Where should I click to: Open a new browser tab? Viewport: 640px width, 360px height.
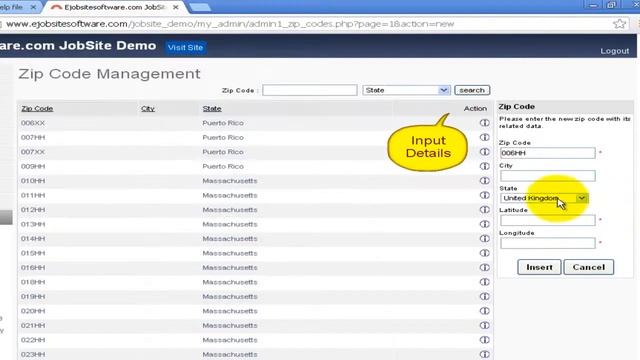[200, 7]
